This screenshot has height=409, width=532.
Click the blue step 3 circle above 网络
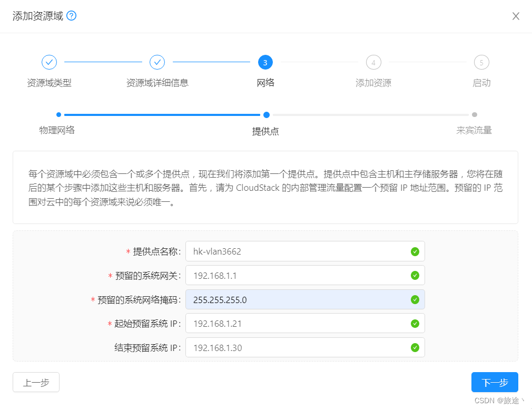pos(265,62)
